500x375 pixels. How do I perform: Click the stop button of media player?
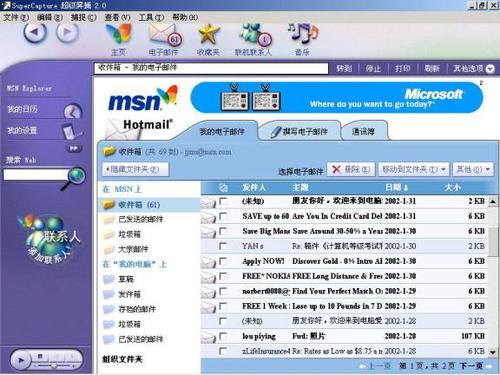pos(40,356)
